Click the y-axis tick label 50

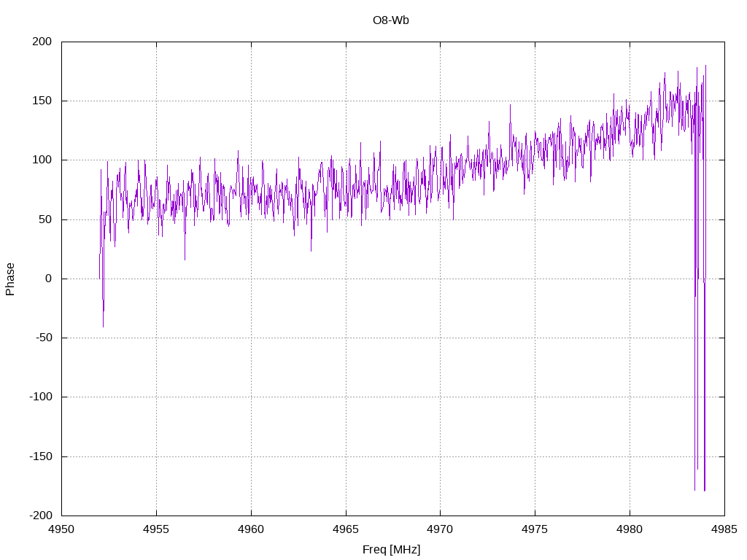(x=45, y=219)
